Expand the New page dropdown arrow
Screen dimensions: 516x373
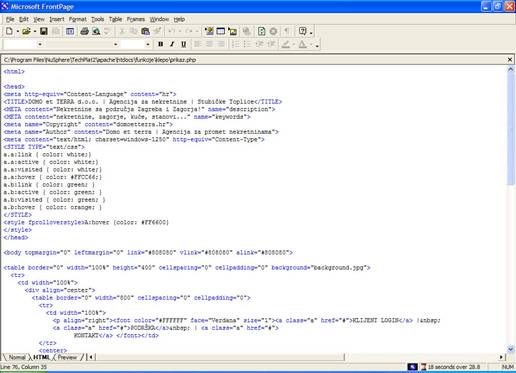pos(17,32)
